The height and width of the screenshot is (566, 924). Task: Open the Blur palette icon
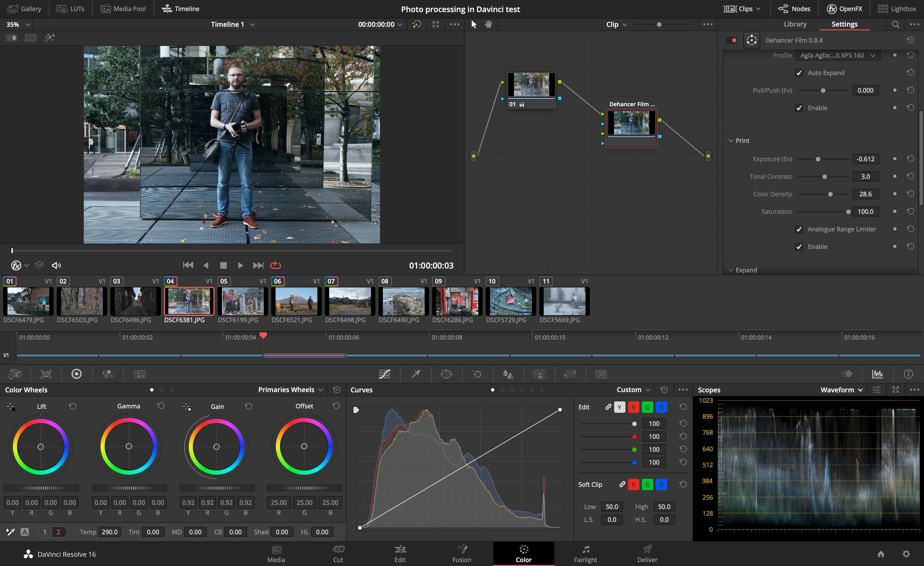pyautogui.click(x=508, y=374)
